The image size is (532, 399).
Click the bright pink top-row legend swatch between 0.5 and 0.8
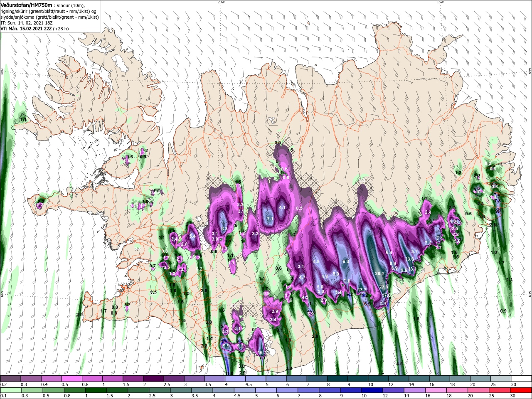71,379
